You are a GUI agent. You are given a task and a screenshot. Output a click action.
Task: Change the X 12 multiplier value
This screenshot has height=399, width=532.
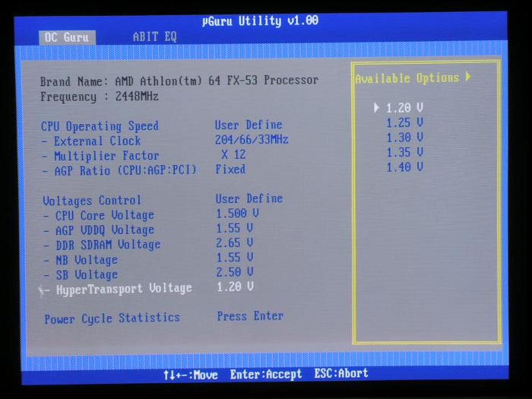[x=233, y=155]
